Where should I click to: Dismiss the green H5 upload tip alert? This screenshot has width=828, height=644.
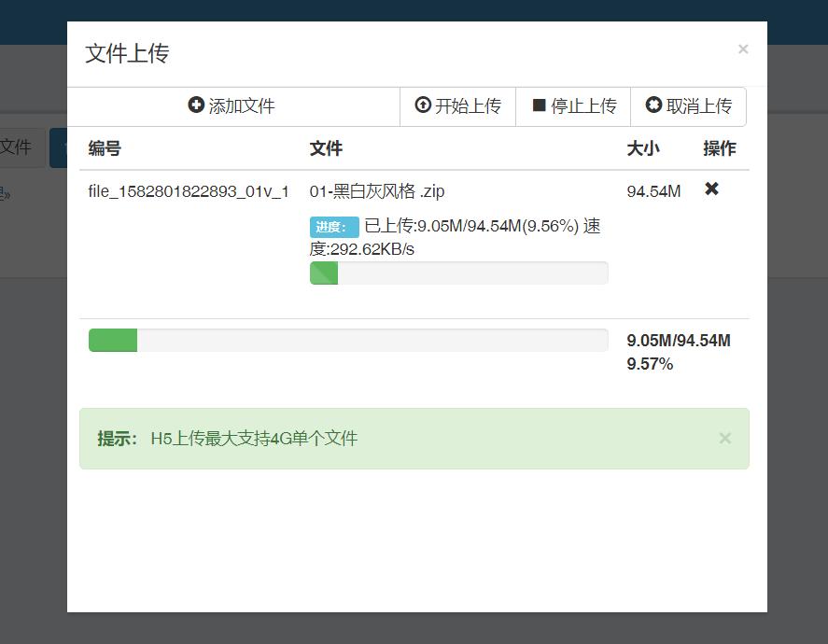point(725,437)
